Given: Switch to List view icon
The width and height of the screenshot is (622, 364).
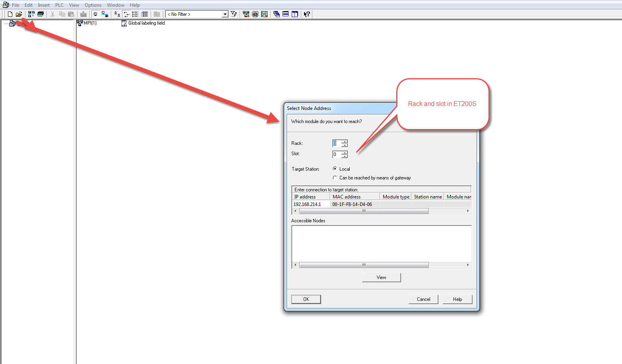Looking at the screenshot, I should [136, 14].
